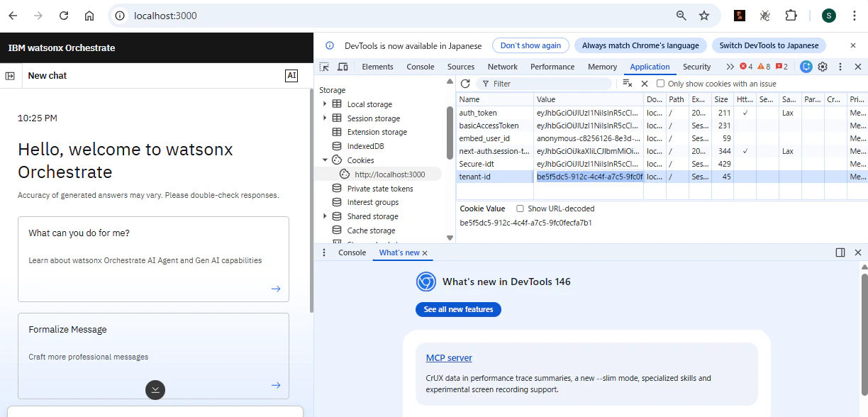Image resolution: width=868 pixels, height=417 pixels.
Task: Toggle the device toolbar icon in DevTools
Action: (x=343, y=67)
